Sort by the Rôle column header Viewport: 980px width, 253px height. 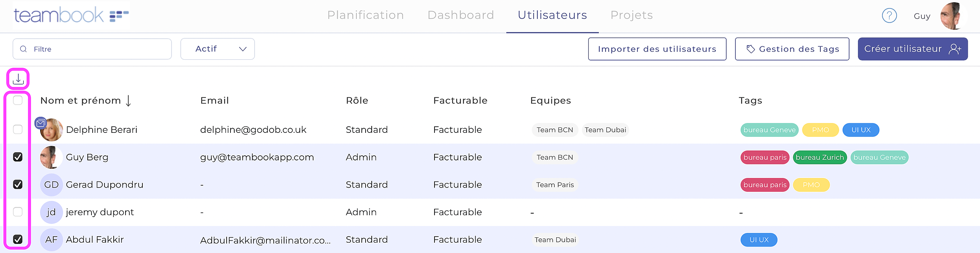(357, 101)
